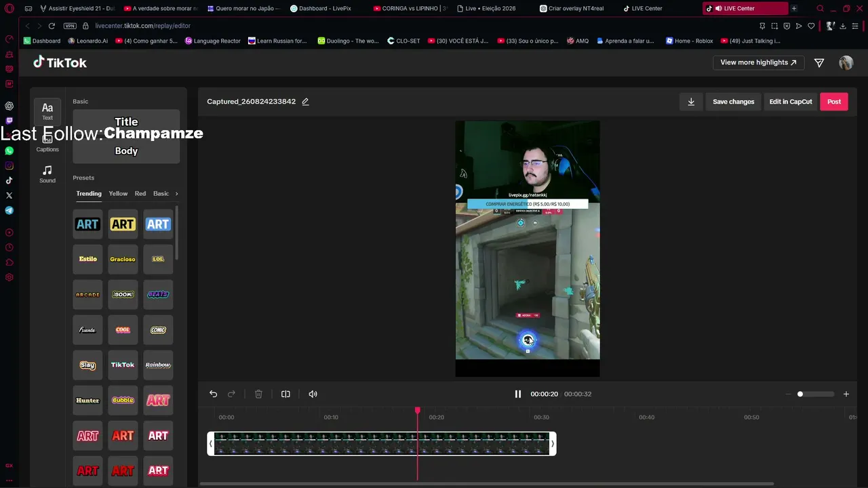Screen dimensions: 868x488
Task: Open Opera sidebar settings gear
Action: pos(9,277)
